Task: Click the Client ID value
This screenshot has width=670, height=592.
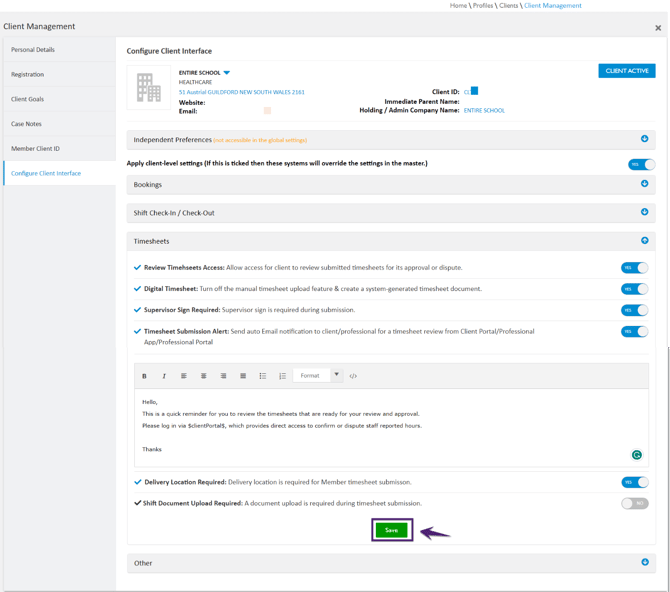Action: point(471,91)
